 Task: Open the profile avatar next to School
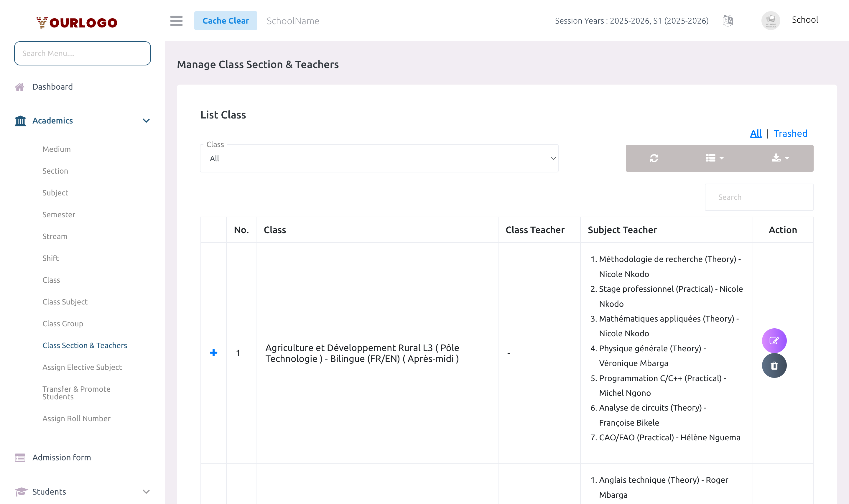[771, 20]
